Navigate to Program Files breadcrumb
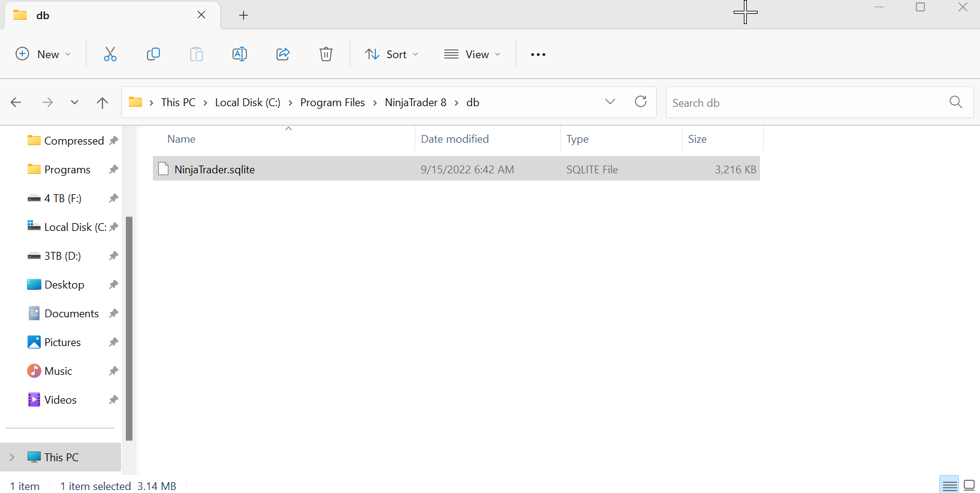Screen dimensions: 980x493 [333, 103]
